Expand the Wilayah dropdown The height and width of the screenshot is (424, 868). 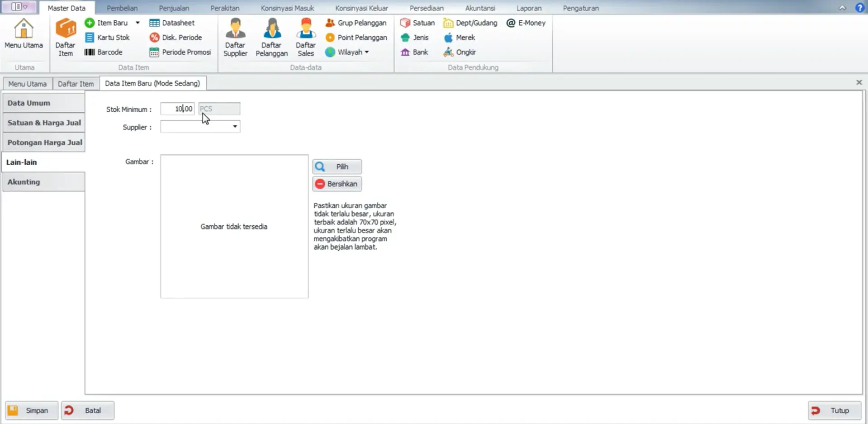[367, 52]
